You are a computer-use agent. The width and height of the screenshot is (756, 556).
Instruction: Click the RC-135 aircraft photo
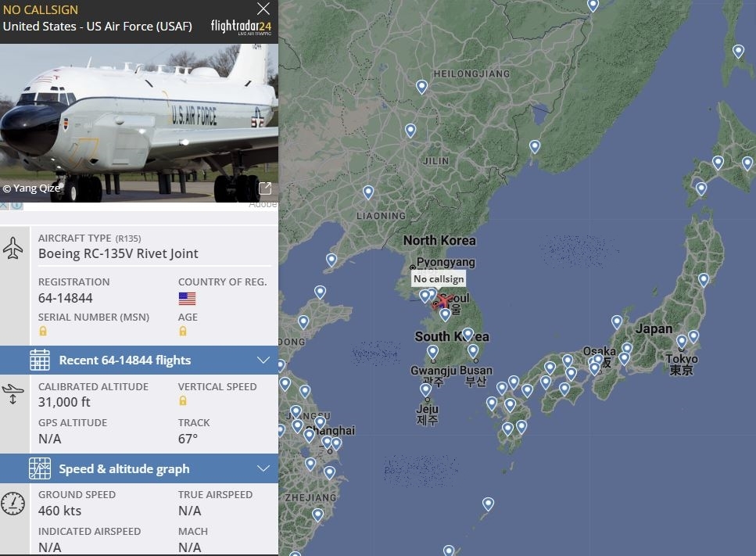click(139, 123)
